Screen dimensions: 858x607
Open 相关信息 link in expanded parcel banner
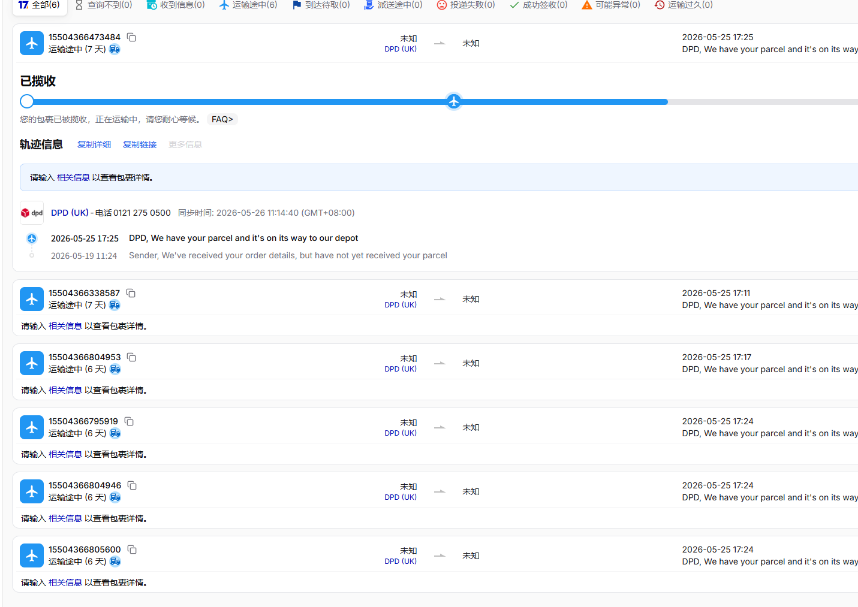pos(73,177)
